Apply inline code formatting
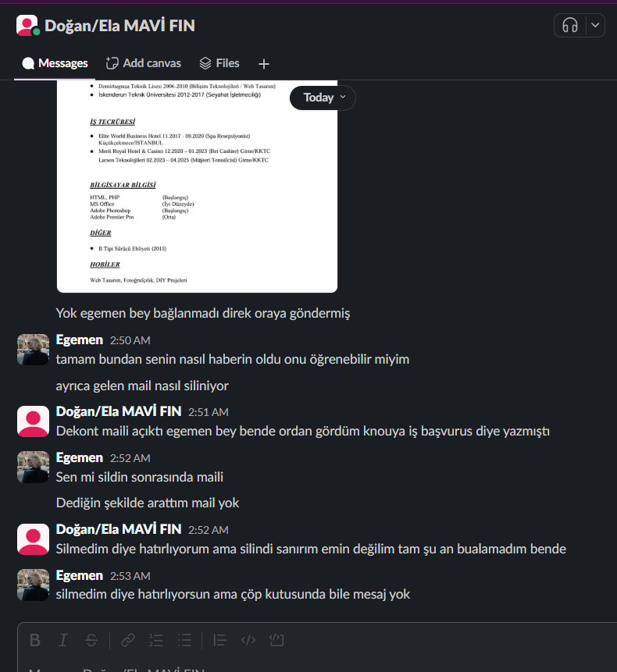The image size is (617, 672). click(248, 640)
